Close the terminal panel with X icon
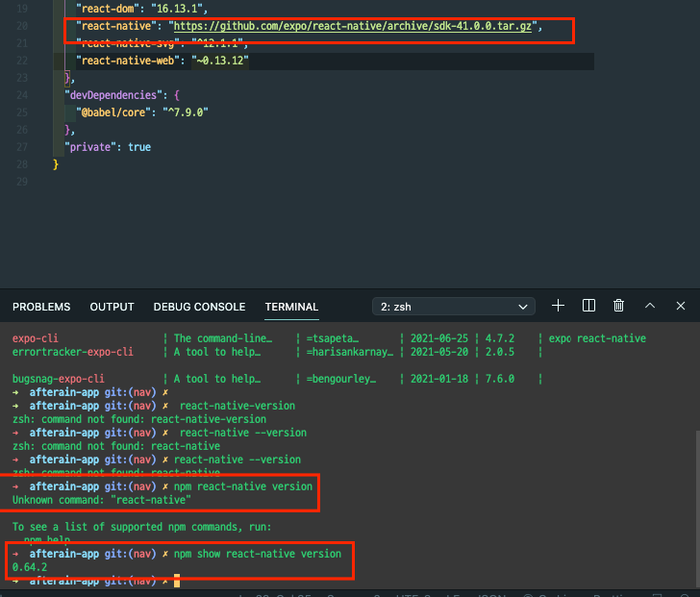Image resolution: width=700 pixels, height=597 pixels. (x=681, y=306)
